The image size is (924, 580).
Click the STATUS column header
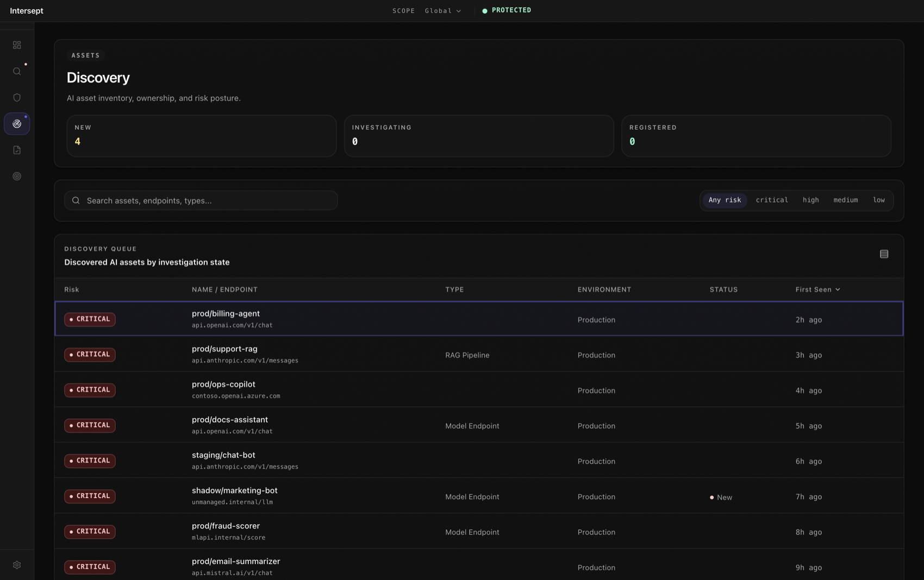(x=723, y=289)
